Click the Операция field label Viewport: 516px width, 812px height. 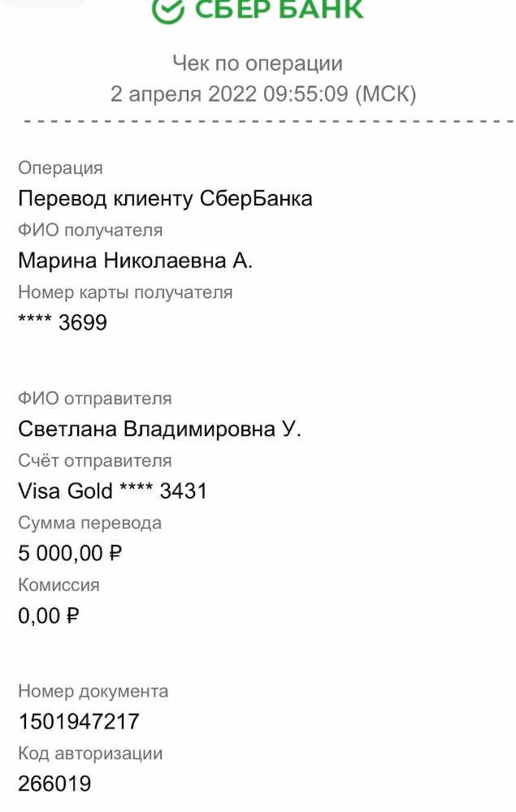pyautogui.click(x=60, y=168)
